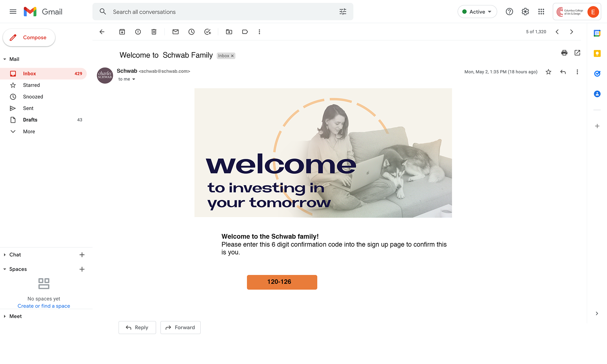Open Contacts side panel
The width and height of the screenshot is (607, 364).
[597, 94]
